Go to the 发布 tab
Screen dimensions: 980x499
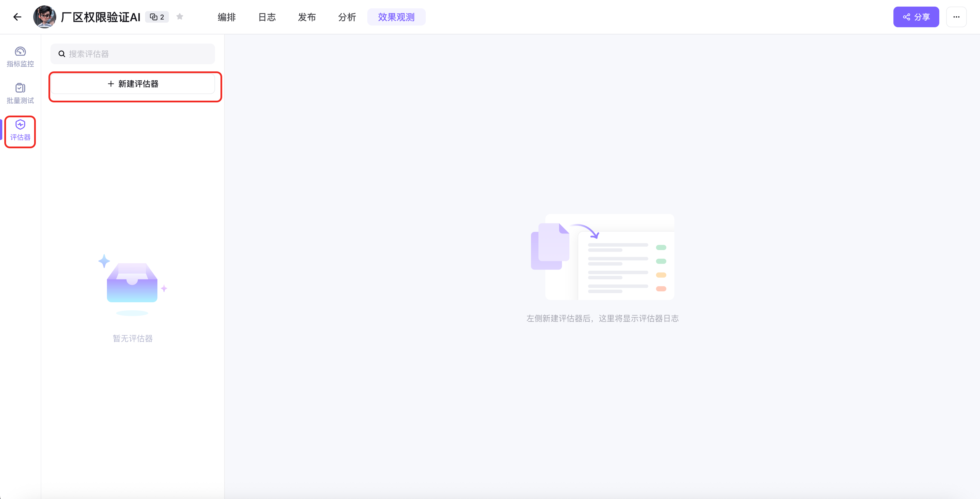click(x=307, y=17)
